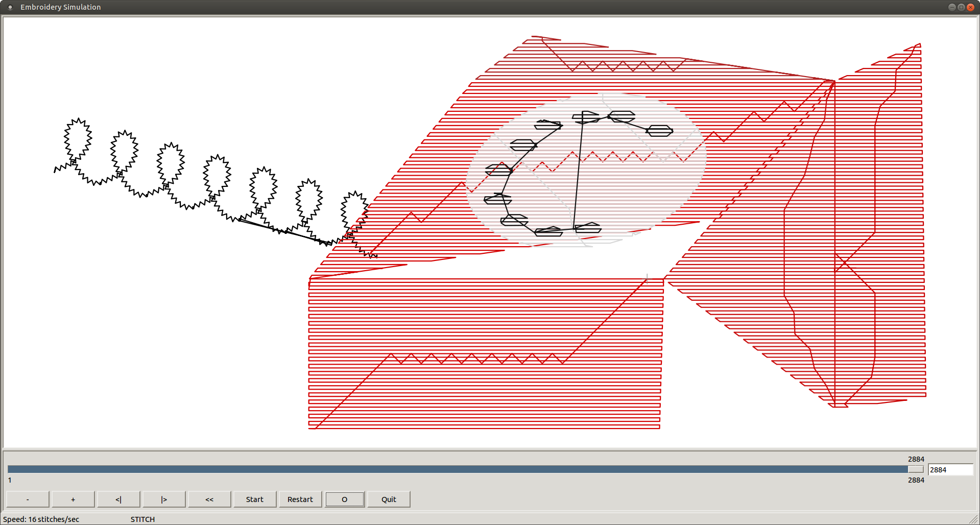Click the resize grip in the window corner
The image size is (980, 525).
pos(973,519)
